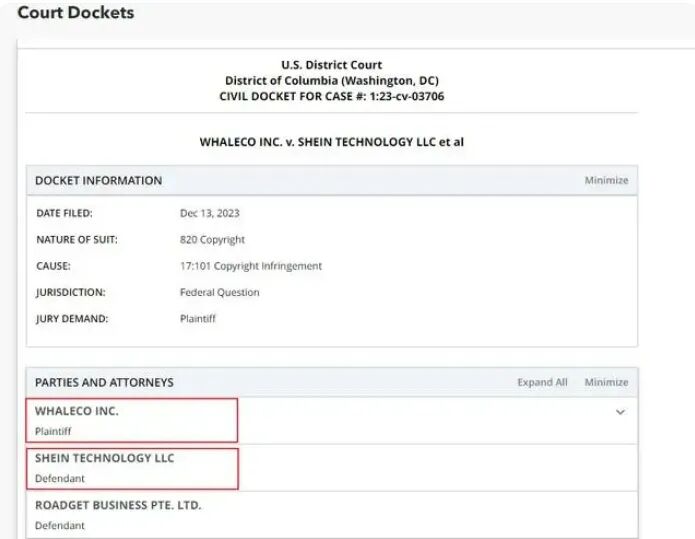This screenshot has width=695, height=539.
Task: Select the ROADGET BUSINESS PTE. LTD. party name
Action: tap(118, 505)
